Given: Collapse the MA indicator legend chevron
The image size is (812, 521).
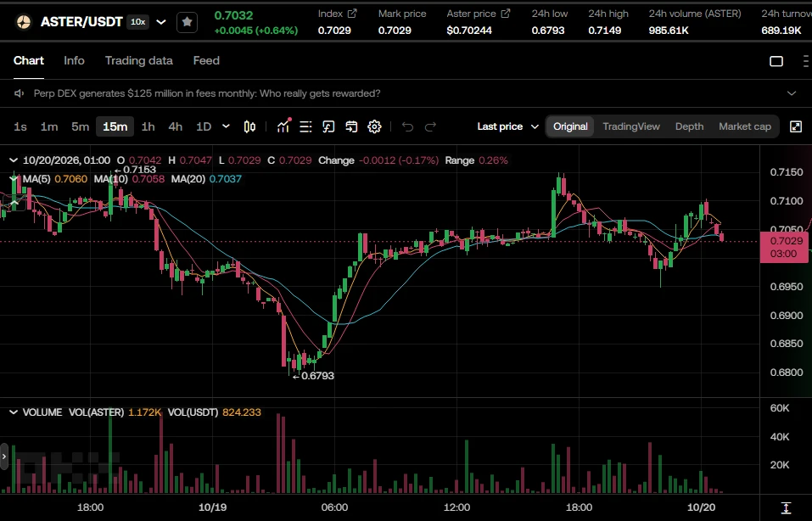Looking at the screenshot, I should tap(14, 179).
